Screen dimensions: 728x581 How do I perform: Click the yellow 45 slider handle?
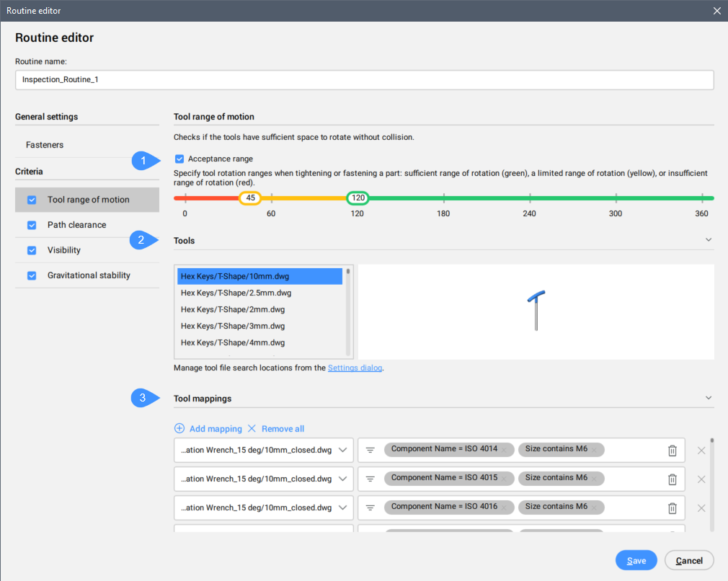(x=250, y=198)
